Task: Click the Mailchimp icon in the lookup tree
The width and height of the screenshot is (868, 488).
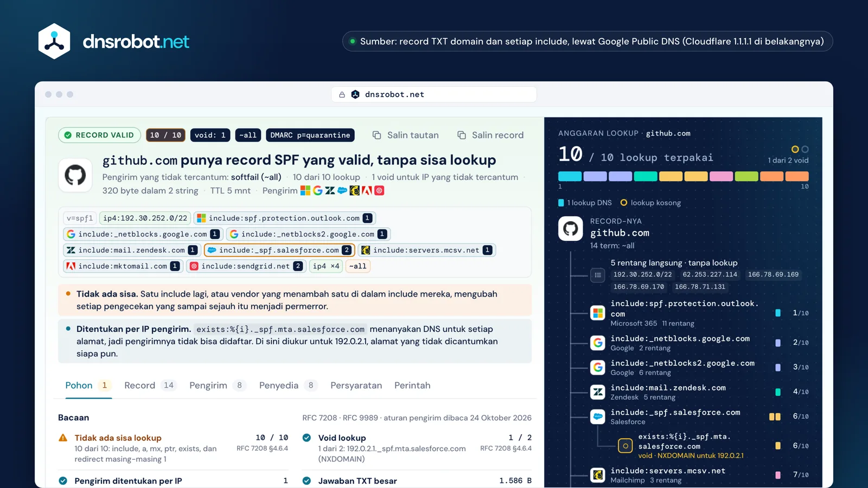Action: point(598,475)
